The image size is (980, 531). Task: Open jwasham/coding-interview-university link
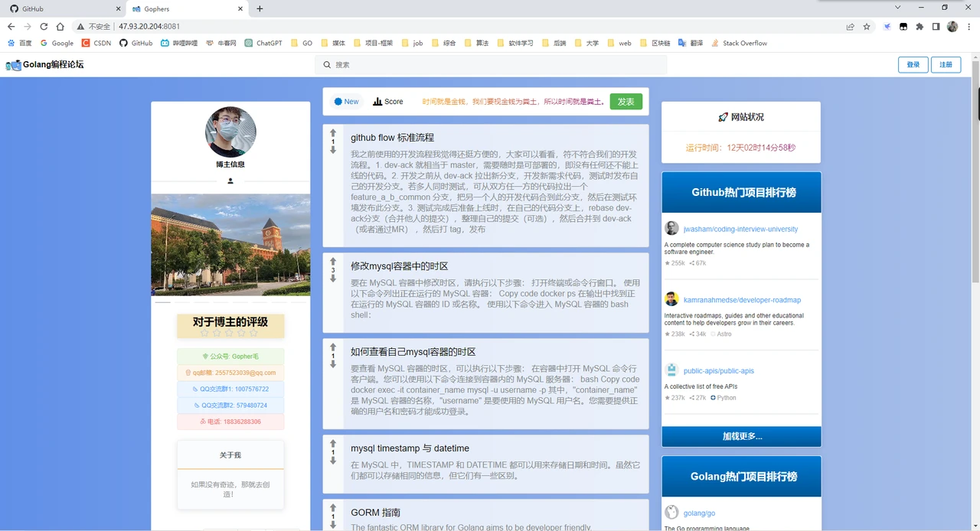(x=740, y=229)
